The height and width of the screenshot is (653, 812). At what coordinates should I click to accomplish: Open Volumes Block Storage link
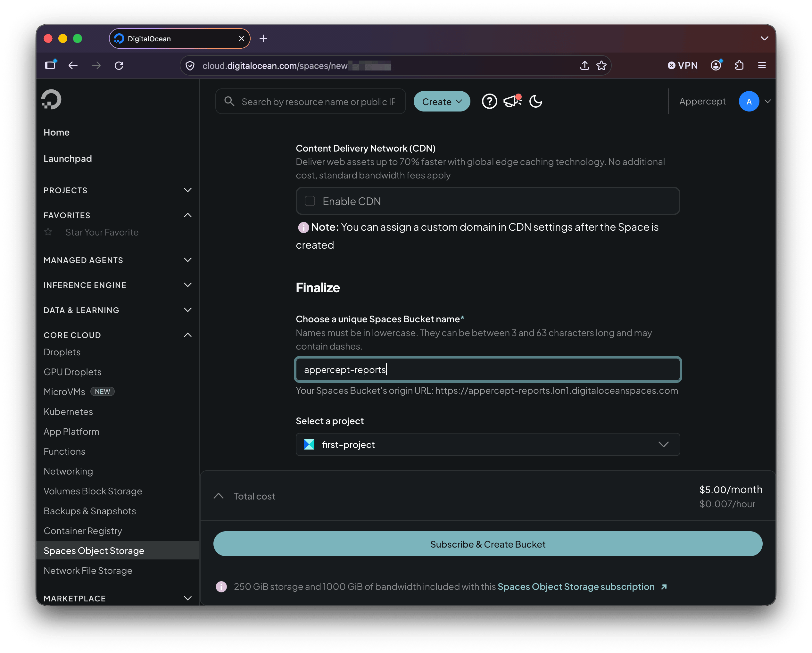[93, 491]
